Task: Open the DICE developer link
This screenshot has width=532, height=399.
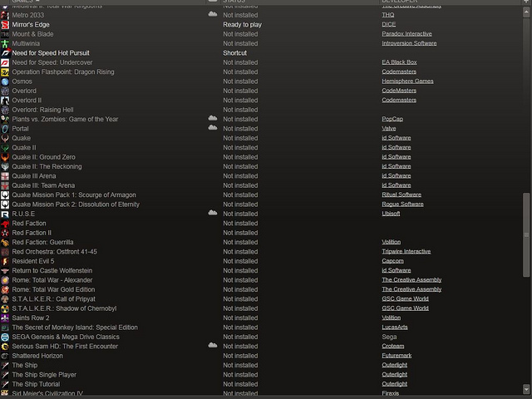Action: tap(388, 24)
